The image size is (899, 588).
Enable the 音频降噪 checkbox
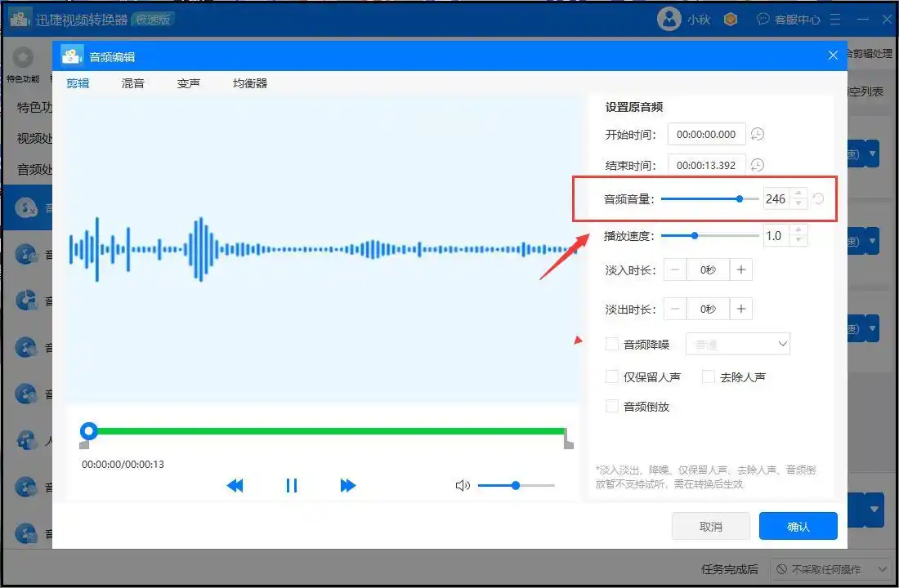click(x=612, y=344)
